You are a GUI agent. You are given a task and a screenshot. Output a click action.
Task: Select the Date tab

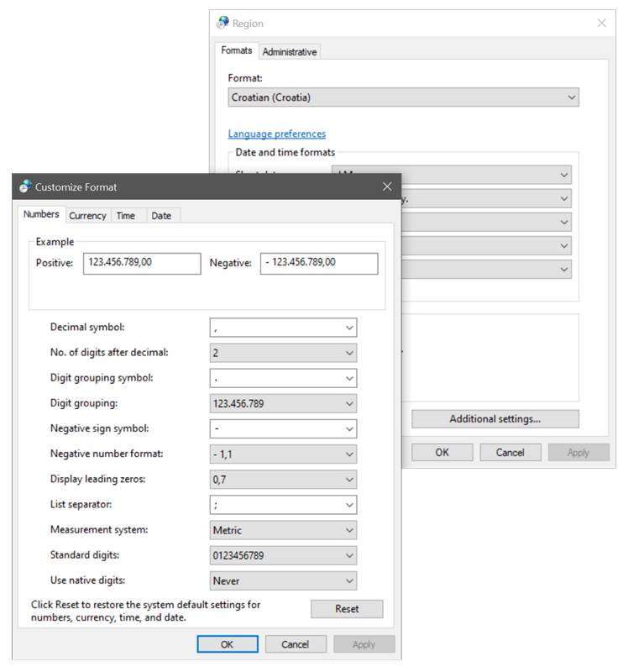[161, 216]
